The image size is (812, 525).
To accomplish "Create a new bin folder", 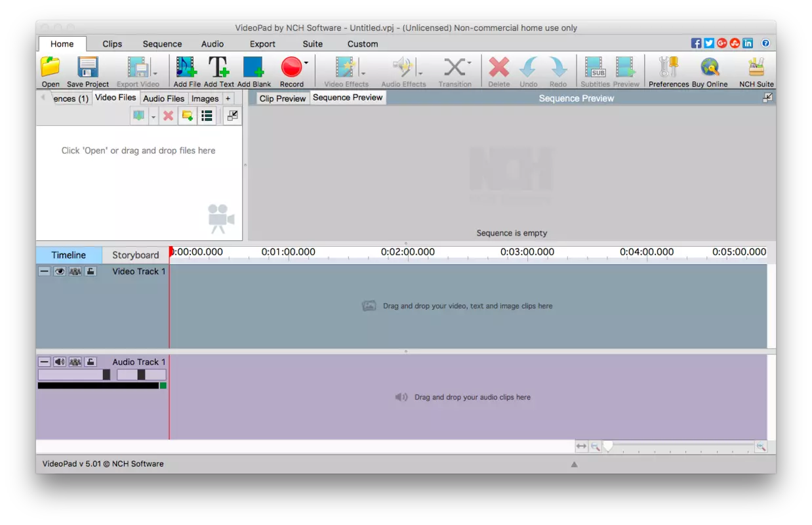I will pos(188,115).
